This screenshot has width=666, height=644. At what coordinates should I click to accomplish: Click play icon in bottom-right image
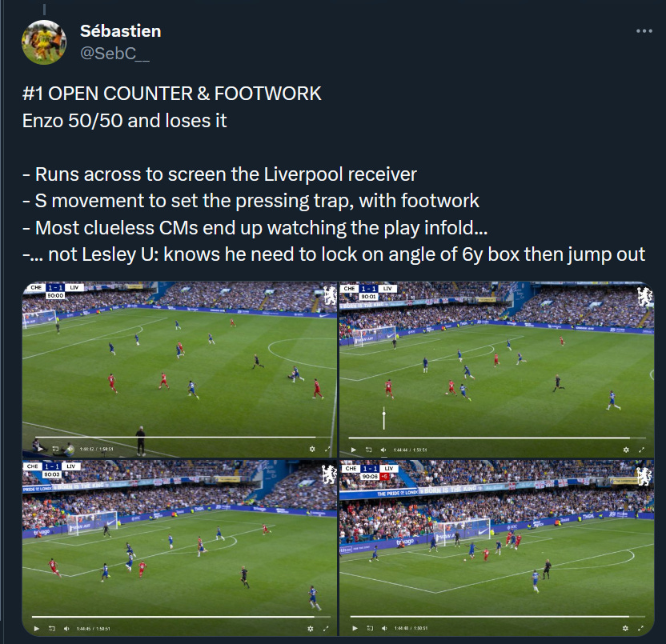tap(355, 628)
